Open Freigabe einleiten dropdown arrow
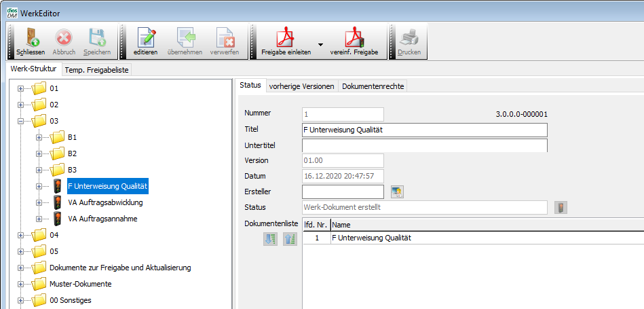The image size is (644, 309). point(320,43)
